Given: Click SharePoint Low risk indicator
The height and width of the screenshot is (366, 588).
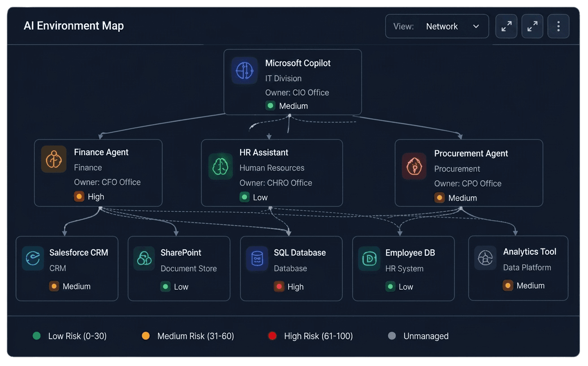Looking at the screenshot, I should pos(165,287).
